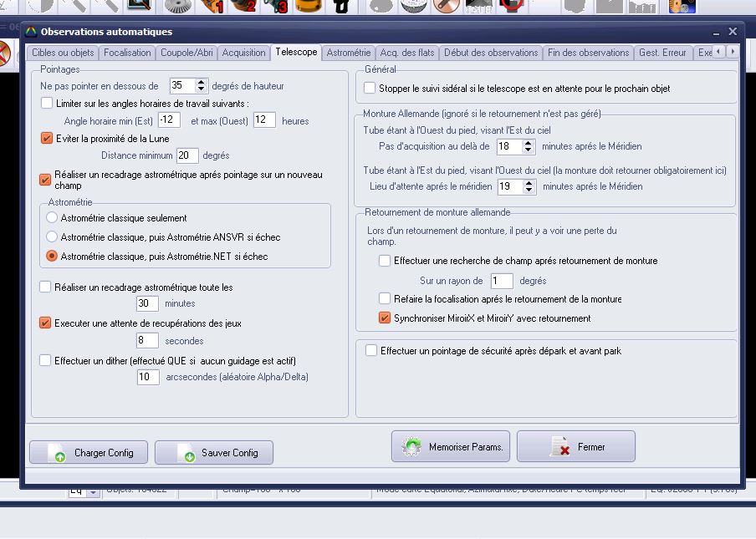Click the Memoriser Params. button
Viewport: 756px width, 539px height.
click(451, 447)
